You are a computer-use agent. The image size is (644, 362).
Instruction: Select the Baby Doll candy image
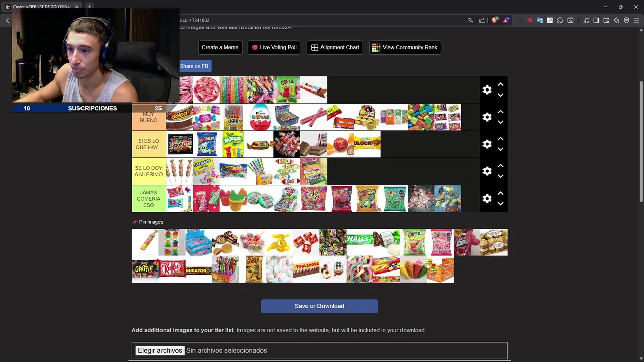click(233, 117)
